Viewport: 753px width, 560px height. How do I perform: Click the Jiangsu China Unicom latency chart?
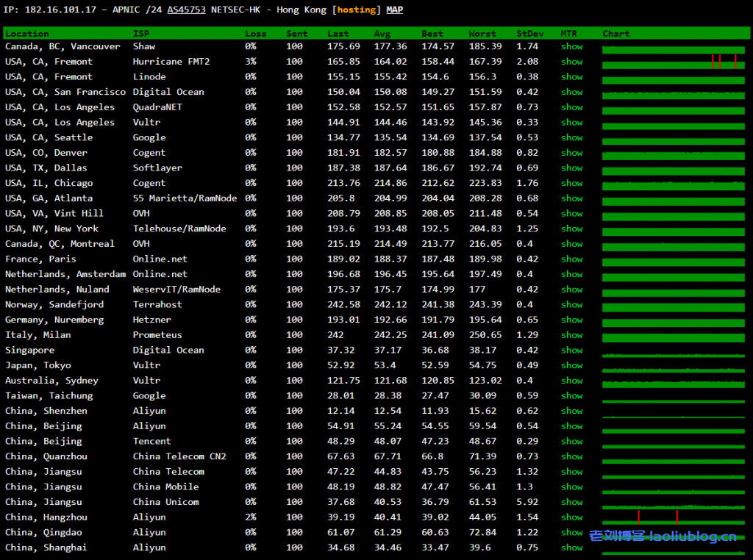click(x=673, y=503)
